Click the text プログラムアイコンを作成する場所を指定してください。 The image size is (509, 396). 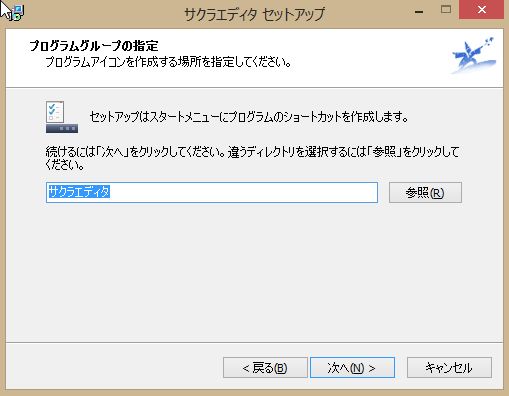coord(169,62)
